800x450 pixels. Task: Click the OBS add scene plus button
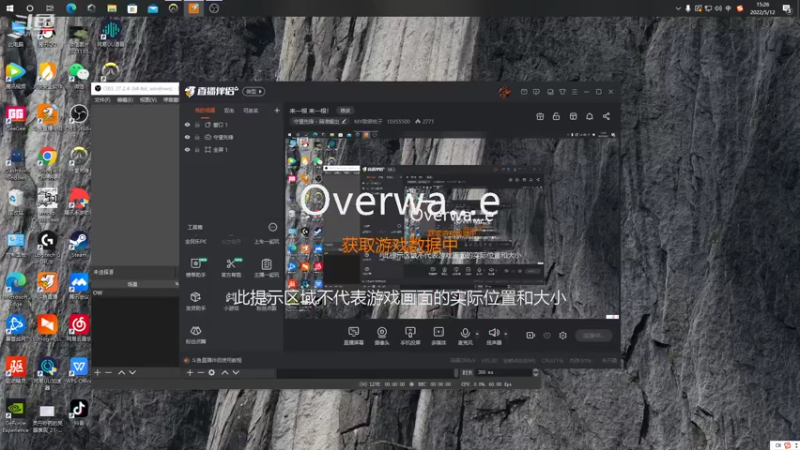(97, 372)
